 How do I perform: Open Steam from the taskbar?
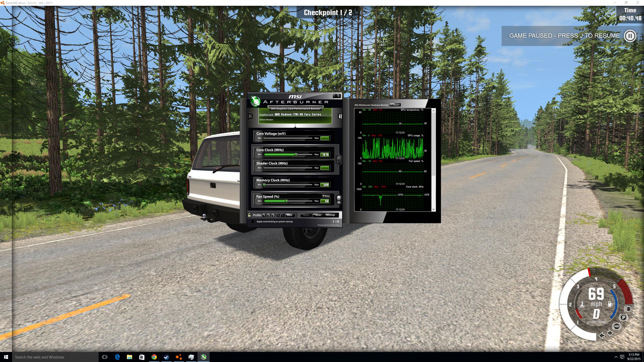pyautogui.click(x=166, y=357)
